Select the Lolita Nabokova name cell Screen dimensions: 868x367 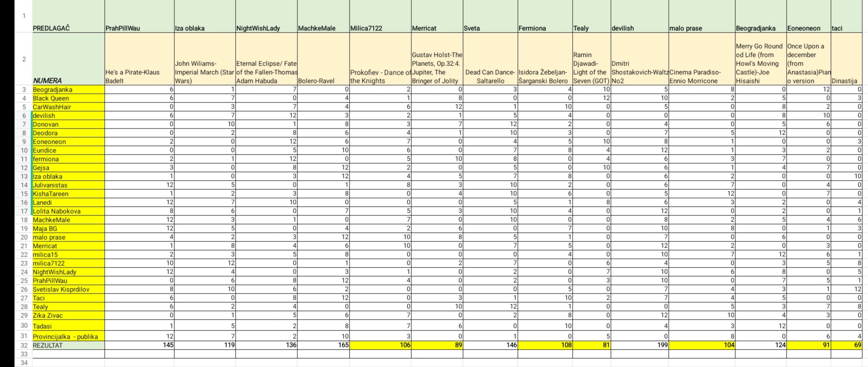coord(68,211)
